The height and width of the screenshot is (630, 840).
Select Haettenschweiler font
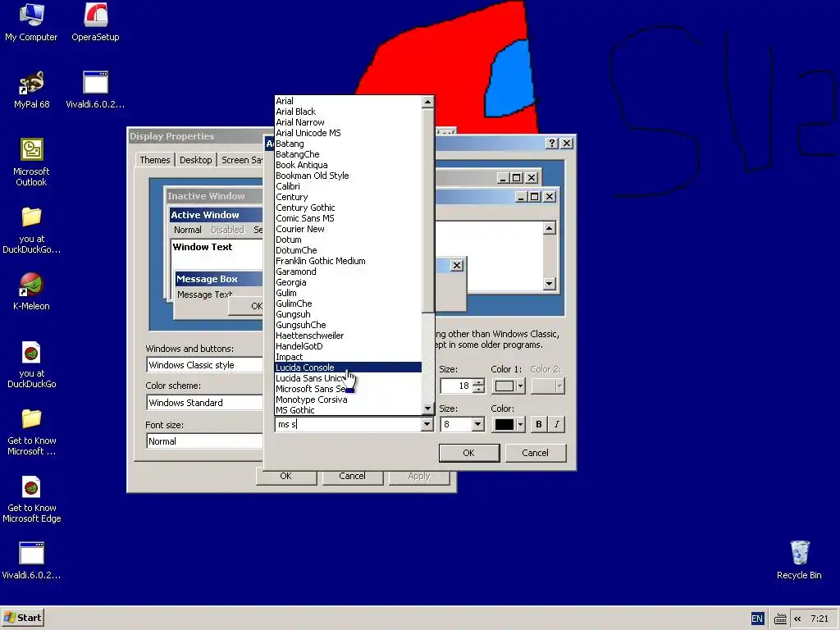[x=348, y=336]
